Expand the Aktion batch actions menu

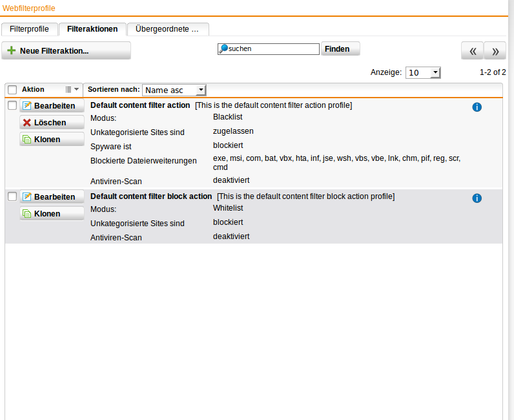pos(72,90)
